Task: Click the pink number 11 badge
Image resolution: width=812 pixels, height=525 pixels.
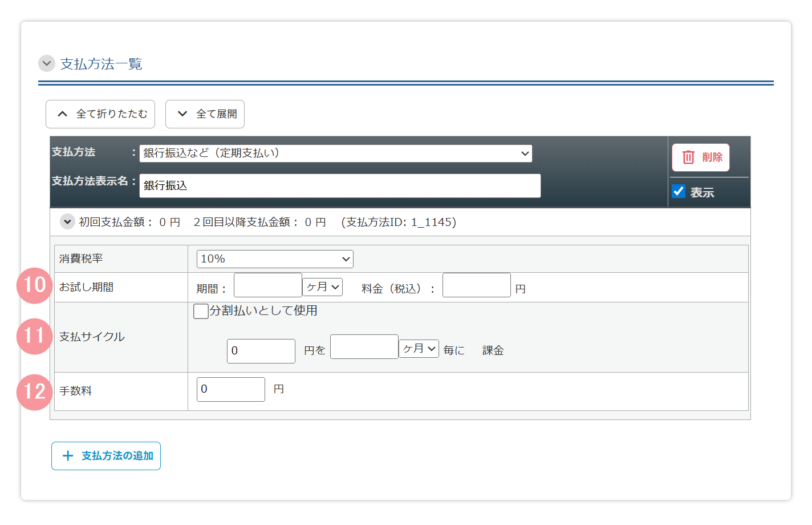Action: coord(35,336)
